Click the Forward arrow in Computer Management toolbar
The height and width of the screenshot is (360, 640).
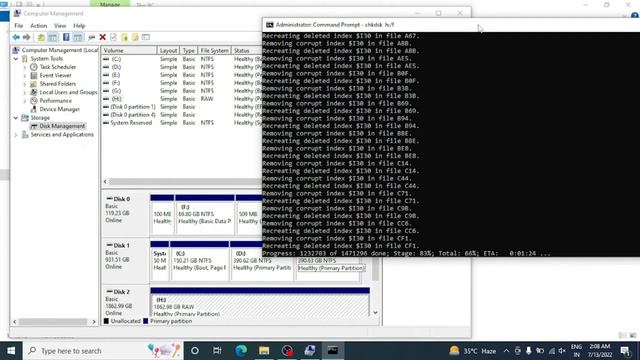click(x=27, y=37)
